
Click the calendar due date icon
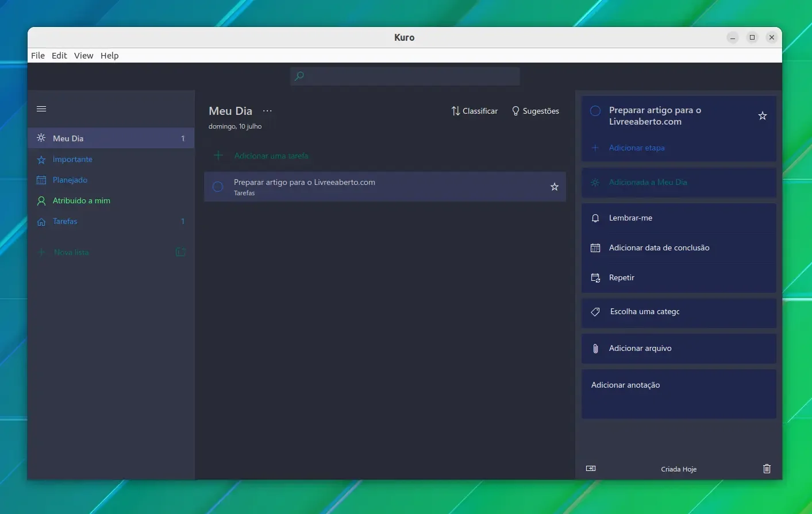tap(595, 248)
